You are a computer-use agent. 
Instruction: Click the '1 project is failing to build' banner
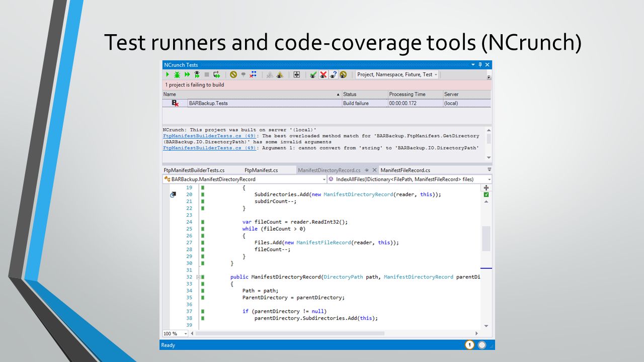327,85
